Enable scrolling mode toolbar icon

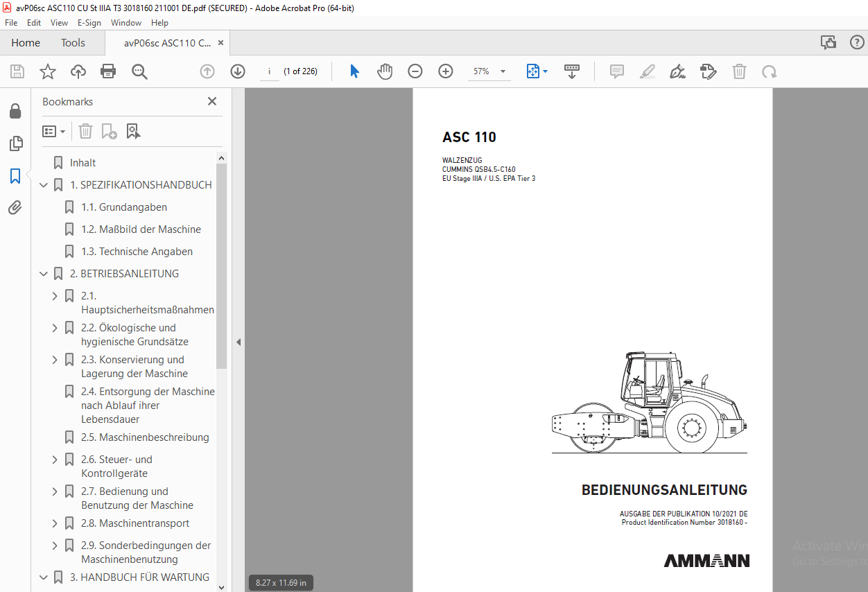[572, 71]
